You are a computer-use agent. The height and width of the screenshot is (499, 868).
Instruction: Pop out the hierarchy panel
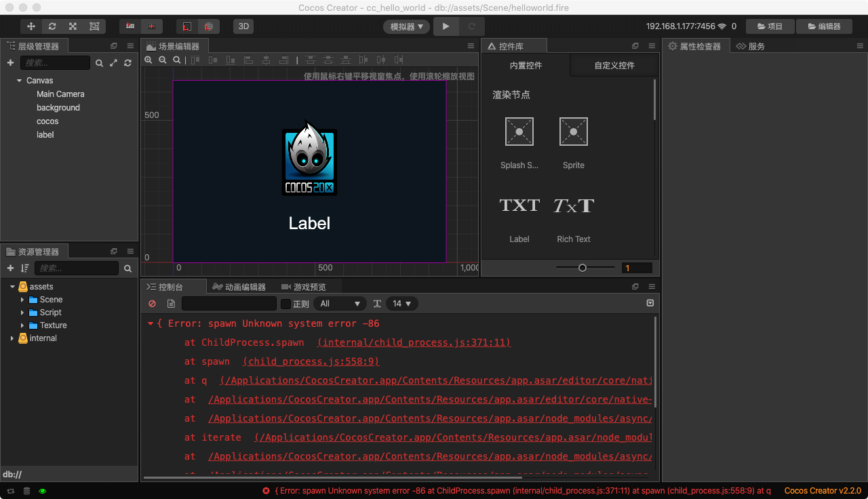tap(114, 46)
